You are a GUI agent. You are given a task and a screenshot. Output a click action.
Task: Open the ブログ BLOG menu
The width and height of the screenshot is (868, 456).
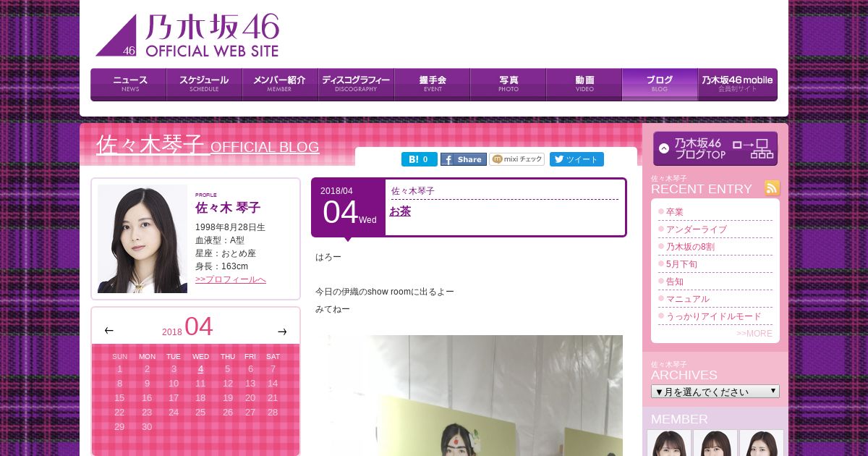(x=660, y=85)
